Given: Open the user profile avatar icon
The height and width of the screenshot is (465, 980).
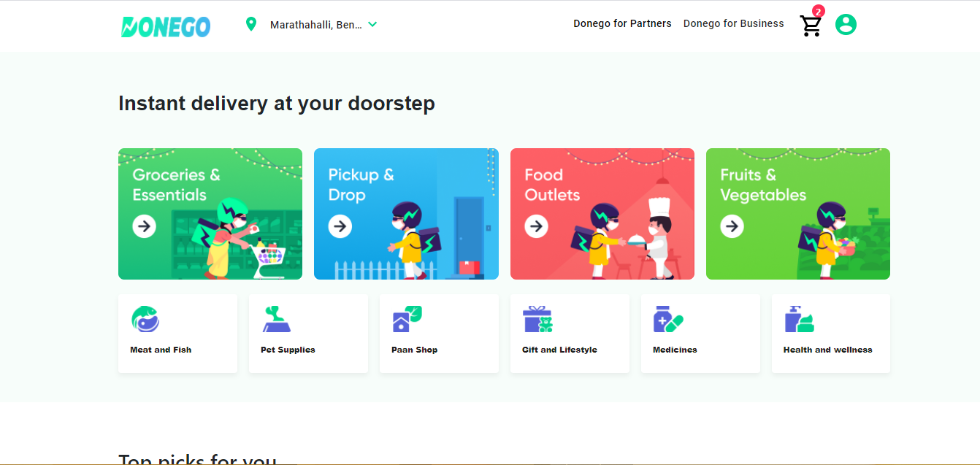Looking at the screenshot, I should 846,25.
